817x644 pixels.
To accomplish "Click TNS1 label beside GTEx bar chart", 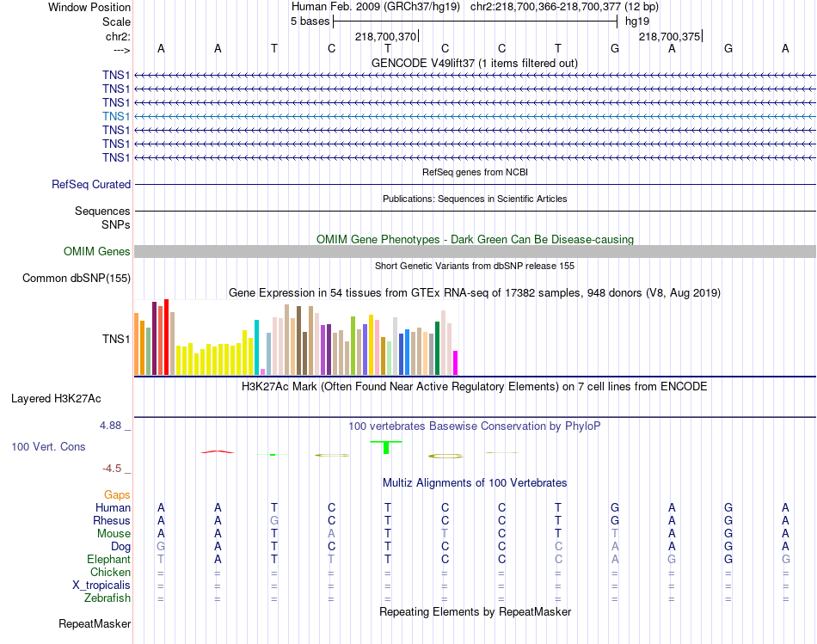I will point(116,339).
